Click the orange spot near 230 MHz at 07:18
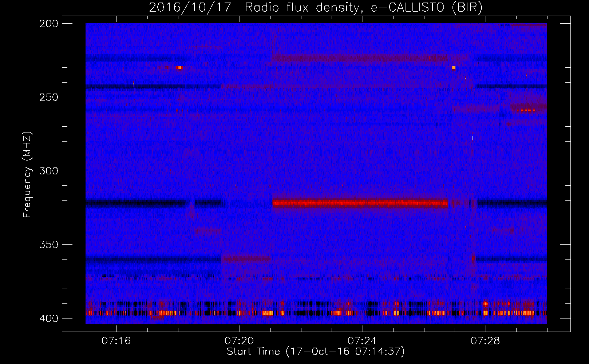 pyautogui.click(x=179, y=67)
